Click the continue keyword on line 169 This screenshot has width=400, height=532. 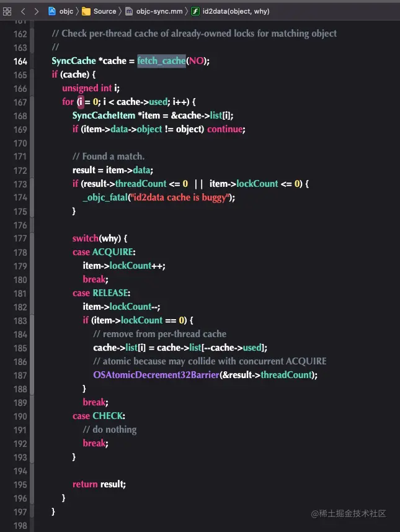(x=225, y=129)
